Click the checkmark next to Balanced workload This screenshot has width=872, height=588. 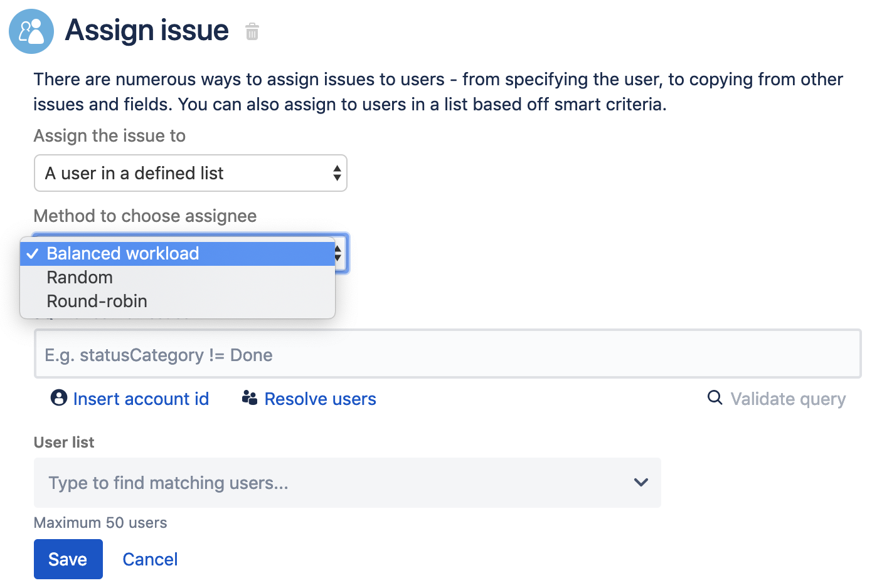coord(33,254)
